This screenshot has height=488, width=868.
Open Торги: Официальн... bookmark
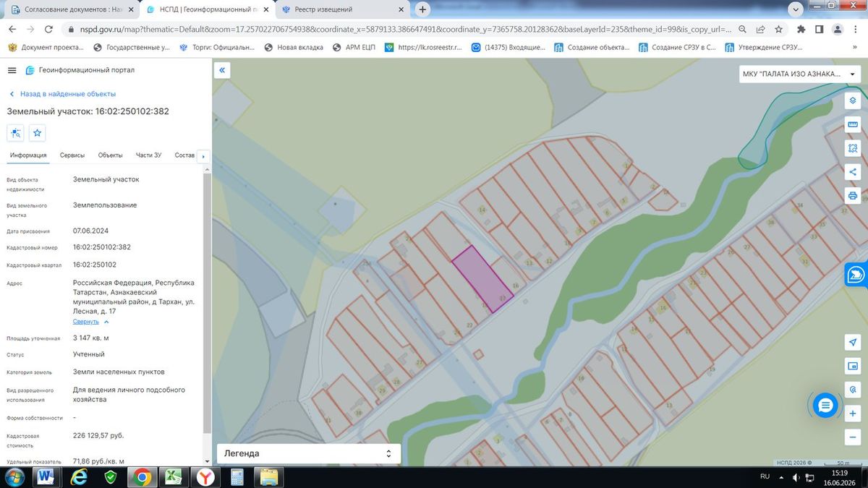click(217, 47)
